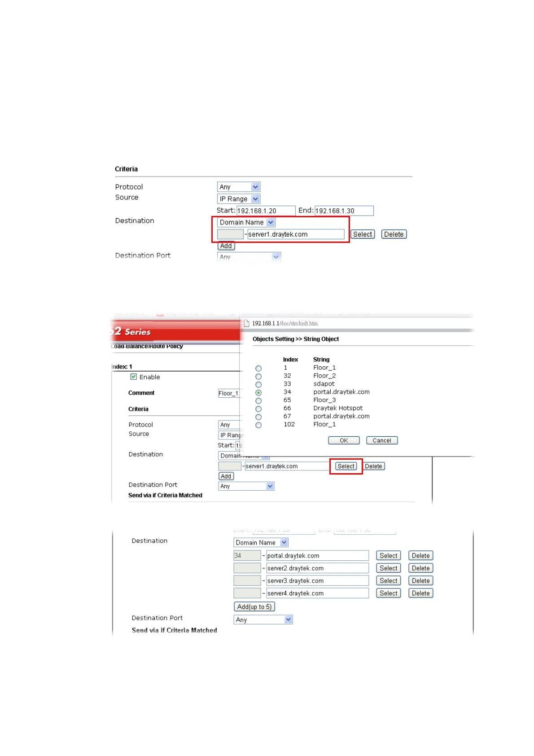Click the "Index: 1" label
534x756 pixels.
(122, 367)
